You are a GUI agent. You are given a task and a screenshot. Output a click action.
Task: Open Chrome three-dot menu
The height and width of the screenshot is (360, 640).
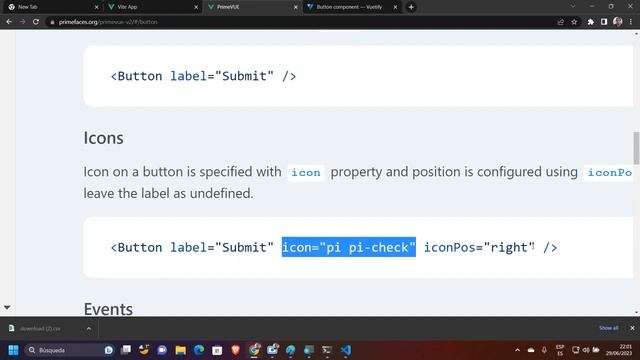tap(631, 22)
